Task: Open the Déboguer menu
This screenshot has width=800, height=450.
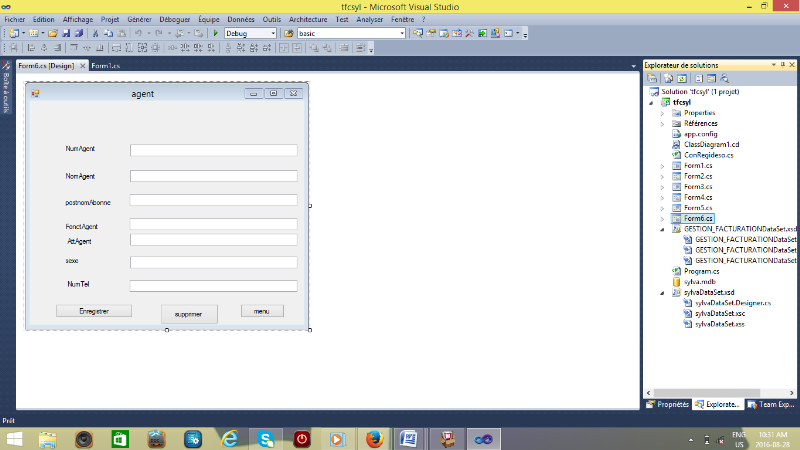Action: pos(174,19)
